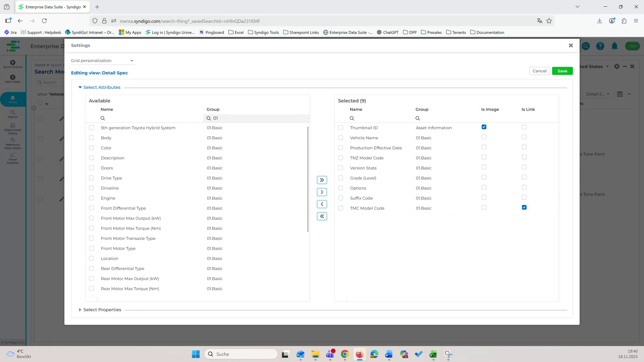Open Quick Actions in the left sidebar

point(12,64)
